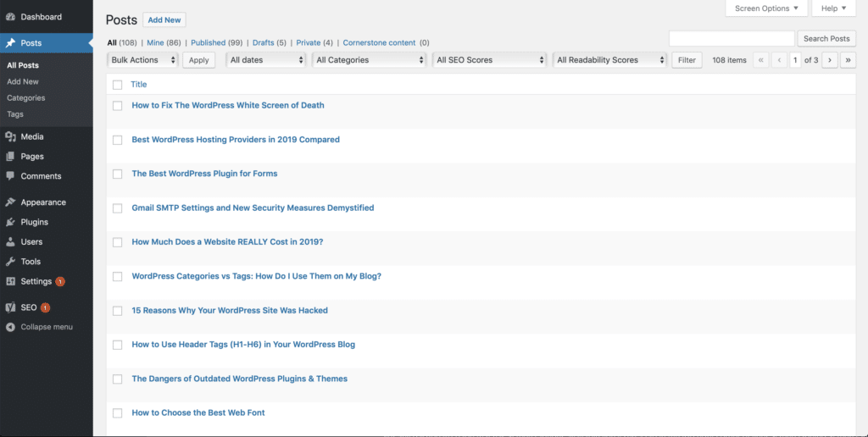Show the Cornerstone content filter

(386, 42)
